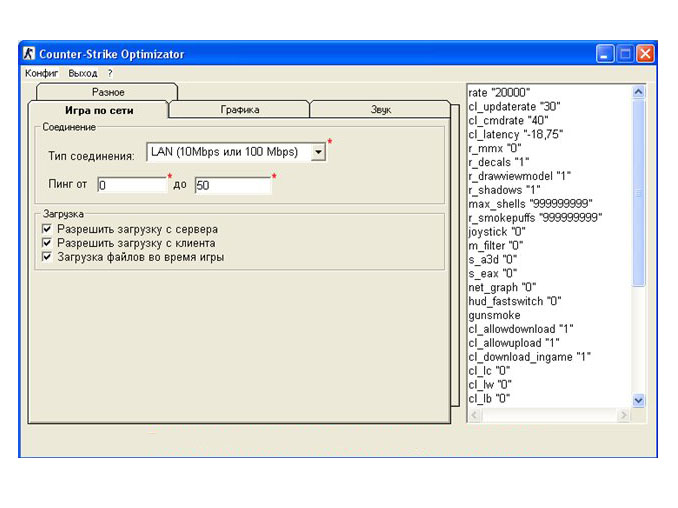Select the Игра по сети tab
Image resolution: width=678 pixels, height=508 pixels.
99,110
